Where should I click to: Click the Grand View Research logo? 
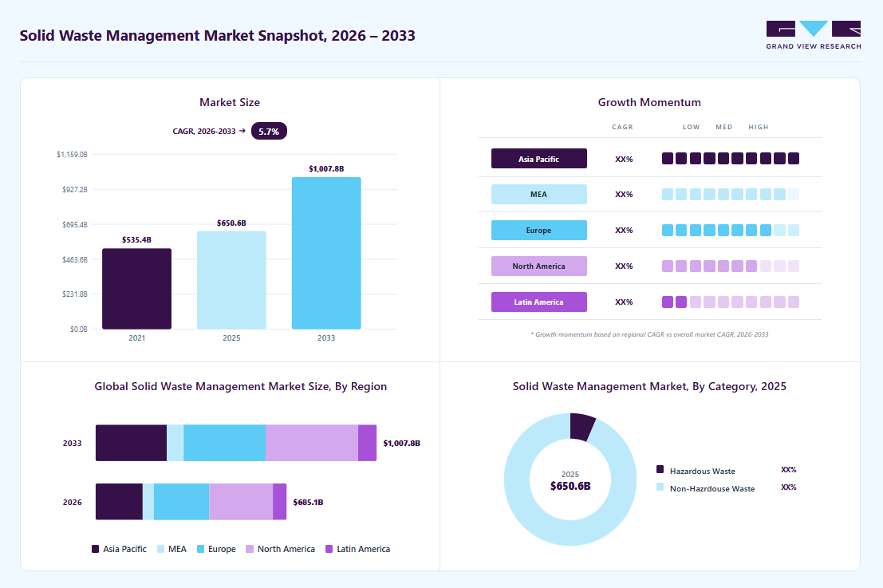[x=813, y=35]
